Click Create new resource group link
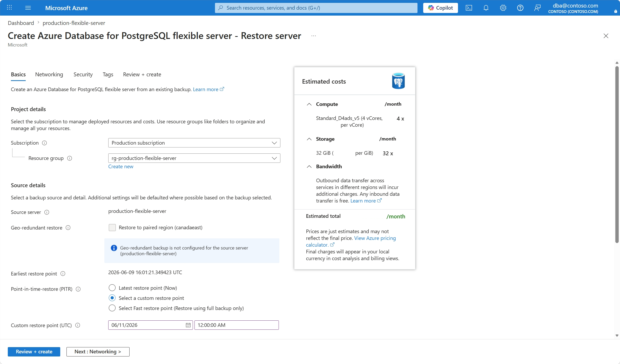Viewport: 620px width, 364px height. point(121,166)
